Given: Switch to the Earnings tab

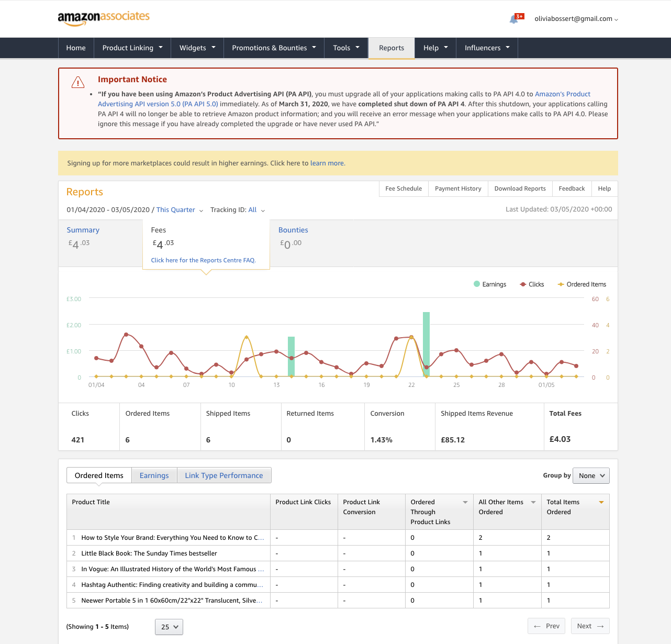Looking at the screenshot, I should pyautogui.click(x=154, y=475).
